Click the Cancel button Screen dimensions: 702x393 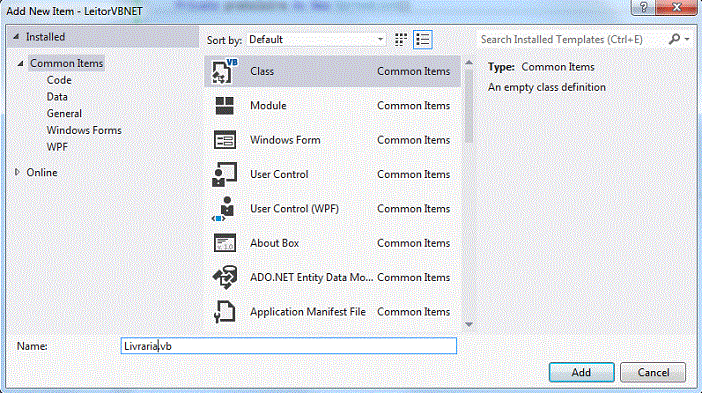[653, 372]
